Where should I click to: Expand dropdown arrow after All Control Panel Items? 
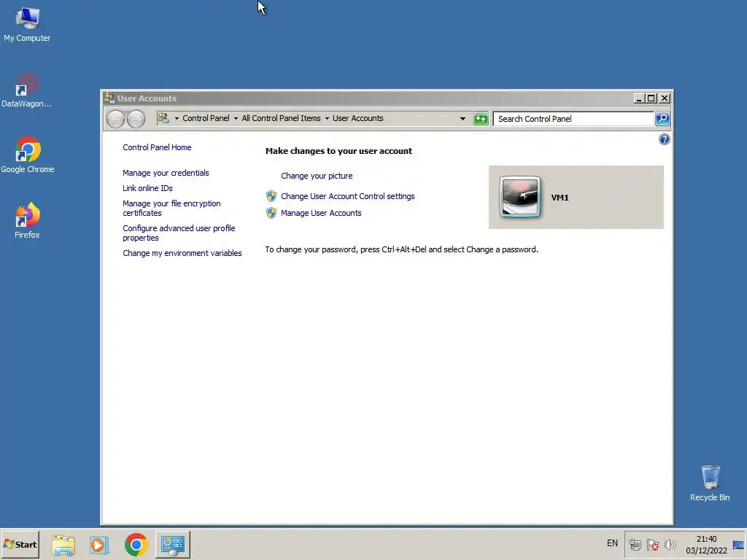click(327, 119)
